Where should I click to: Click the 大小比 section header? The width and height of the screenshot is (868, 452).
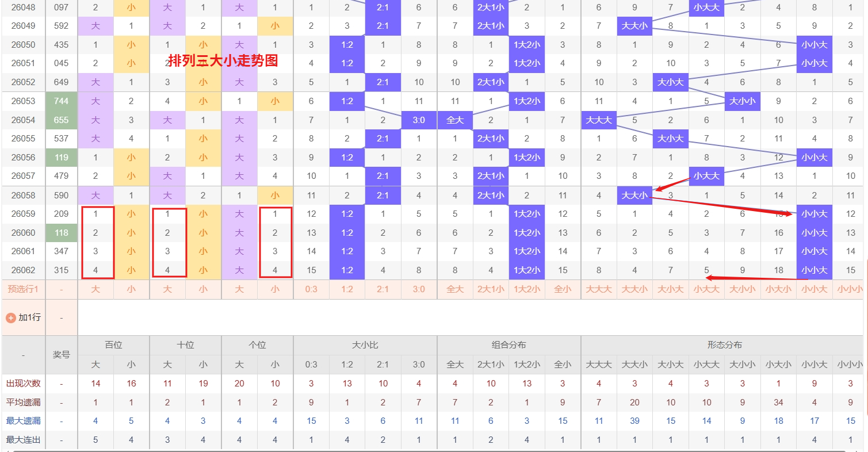365,344
